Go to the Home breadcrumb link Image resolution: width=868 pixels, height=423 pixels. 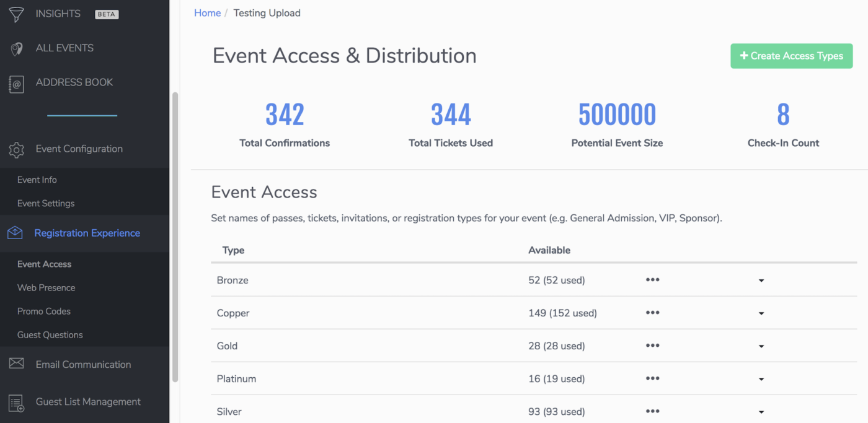point(207,13)
